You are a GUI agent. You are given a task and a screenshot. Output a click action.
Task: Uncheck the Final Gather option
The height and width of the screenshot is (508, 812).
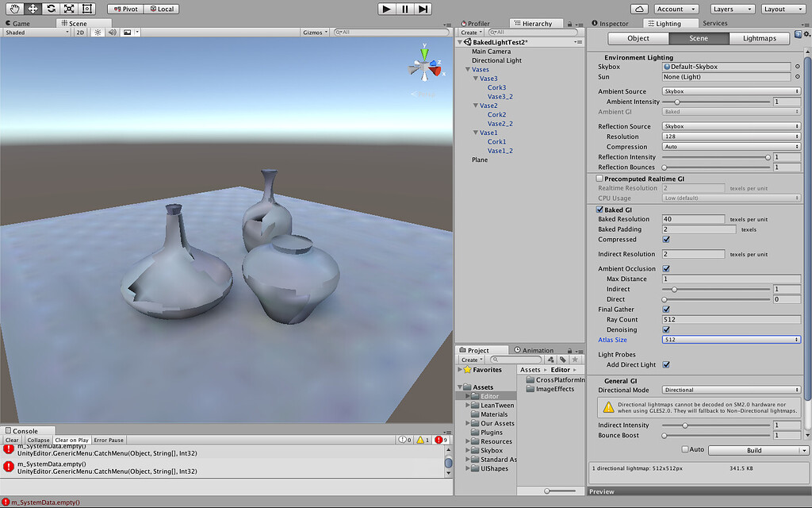click(x=666, y=309)
